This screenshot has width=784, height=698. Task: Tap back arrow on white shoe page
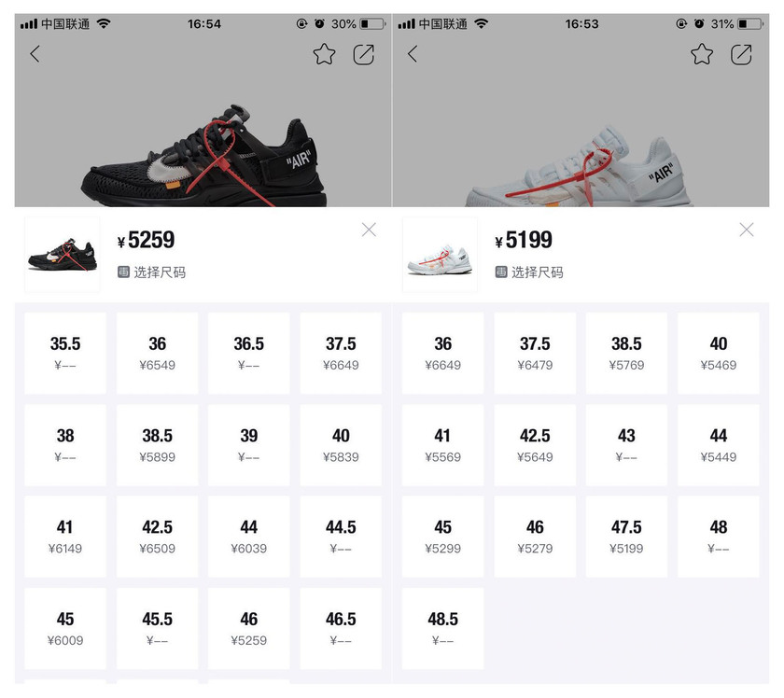pyautogui.click(x=412, y=54)
